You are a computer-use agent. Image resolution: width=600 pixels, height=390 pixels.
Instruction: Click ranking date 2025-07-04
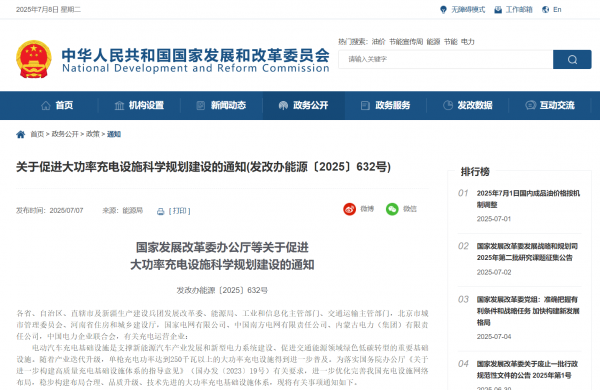coord(494,336)
